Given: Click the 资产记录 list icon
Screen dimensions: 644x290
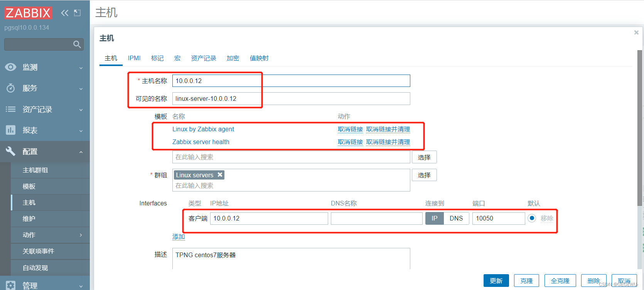Looking at the screenshot, I should tap(11, 109).
